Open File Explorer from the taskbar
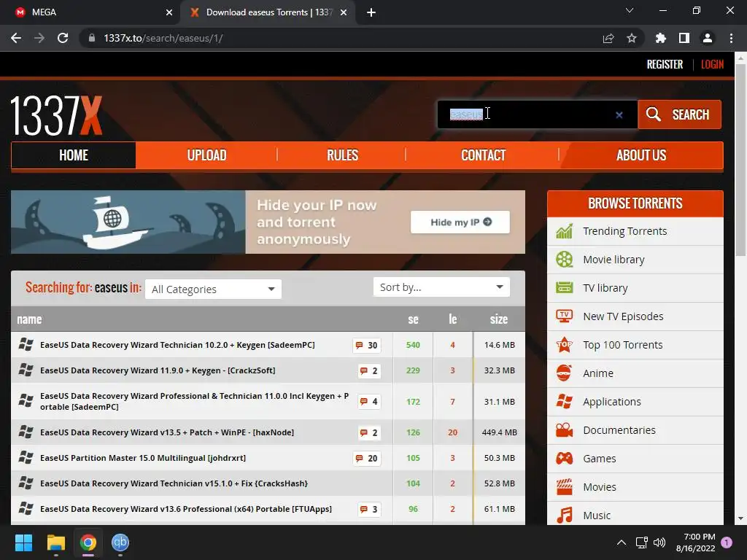Viewport: 747px width, 560px height. coord(55,542)
